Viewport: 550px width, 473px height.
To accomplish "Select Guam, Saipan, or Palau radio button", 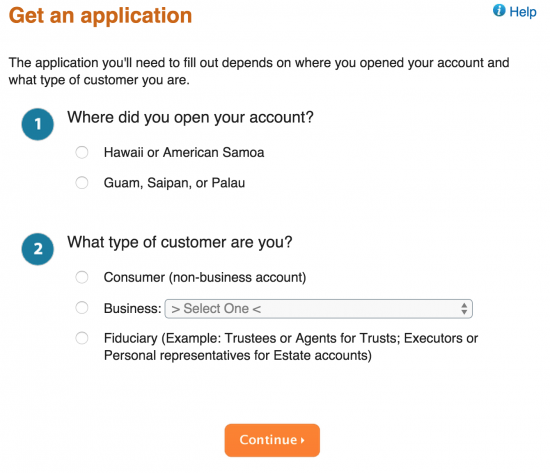I will 82,183.
